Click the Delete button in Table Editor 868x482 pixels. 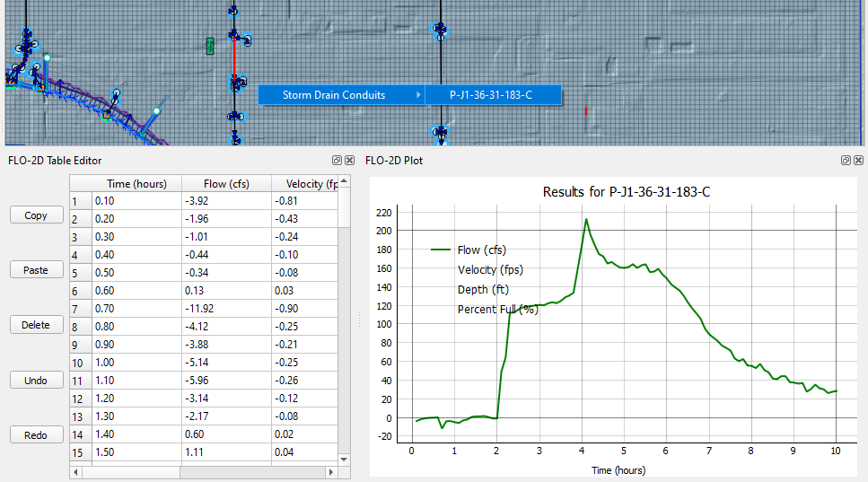pos(36,325)
